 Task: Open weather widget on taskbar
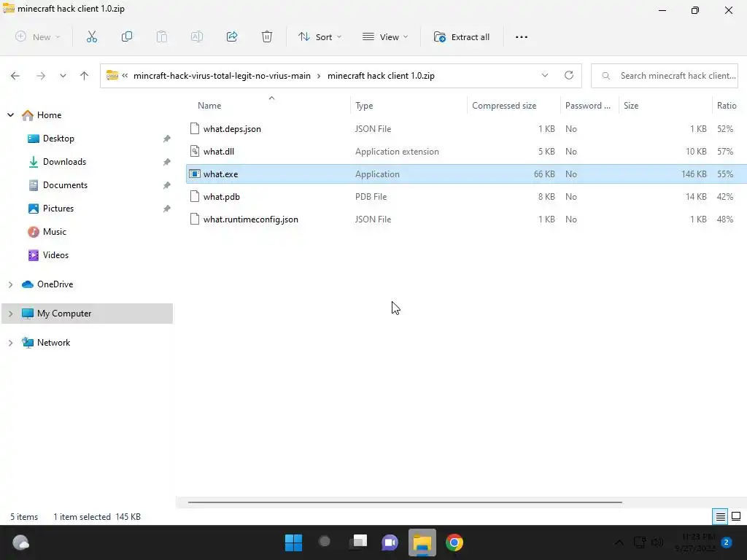(20, 542)
